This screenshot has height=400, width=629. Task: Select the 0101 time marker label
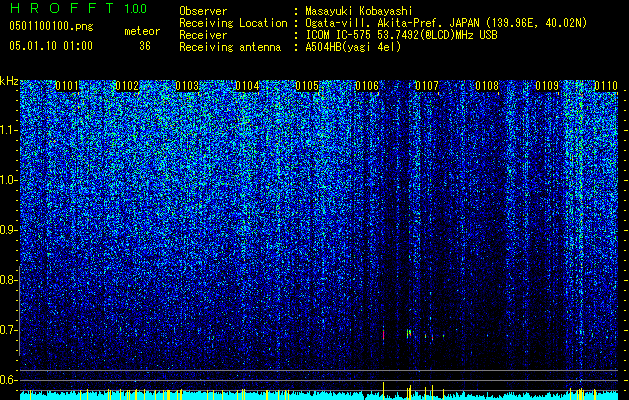(67, 86)
